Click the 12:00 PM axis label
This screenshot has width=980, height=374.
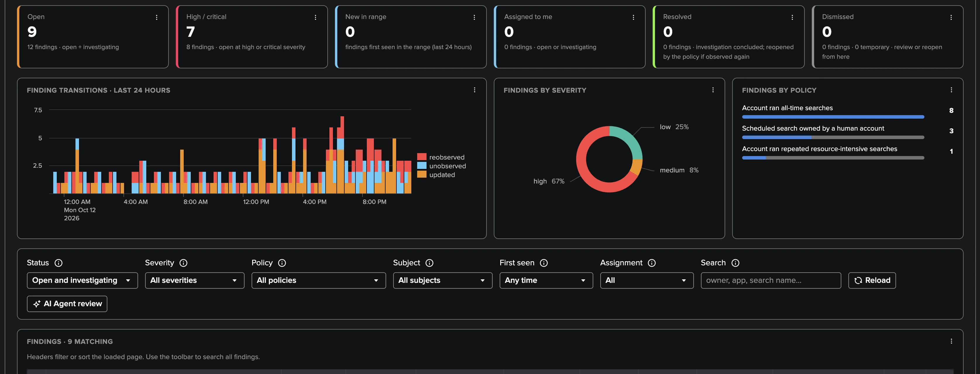(x=256, y=202)
